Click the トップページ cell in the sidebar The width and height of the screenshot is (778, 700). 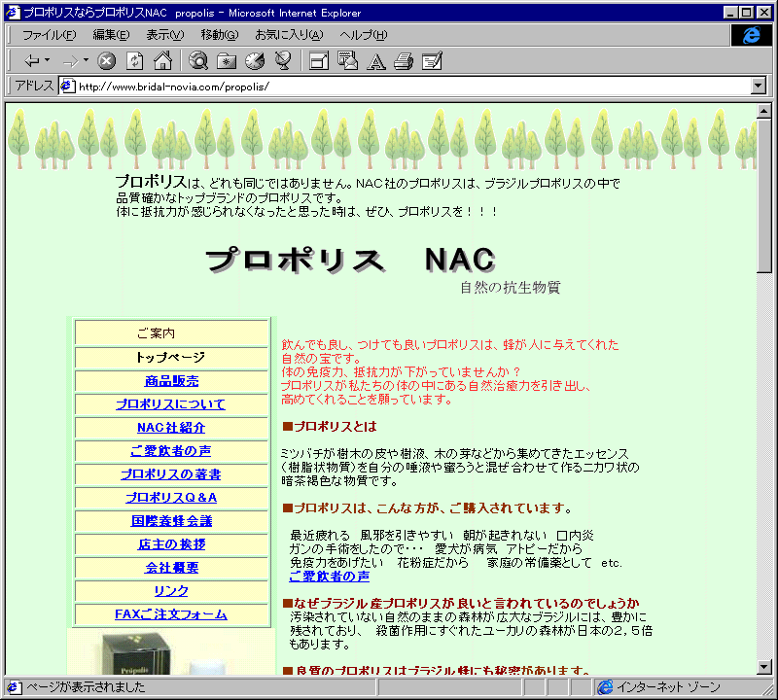[x=172, y=357]
